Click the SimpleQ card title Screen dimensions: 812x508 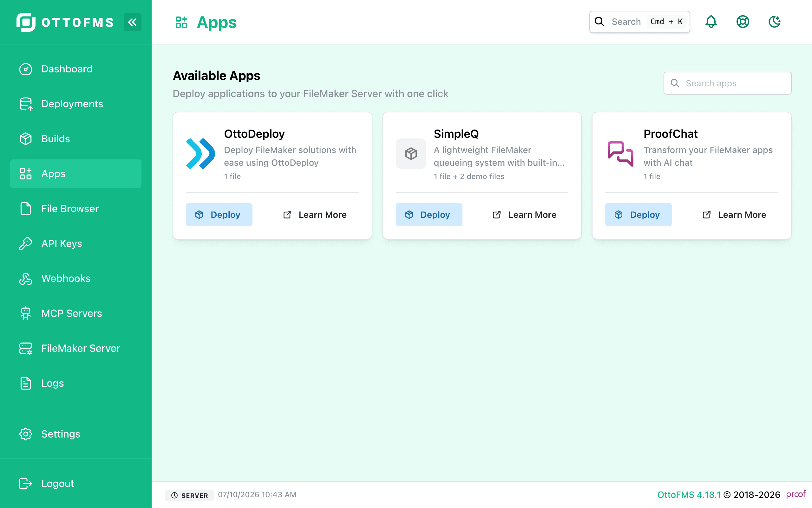click(x=456, y=134)
